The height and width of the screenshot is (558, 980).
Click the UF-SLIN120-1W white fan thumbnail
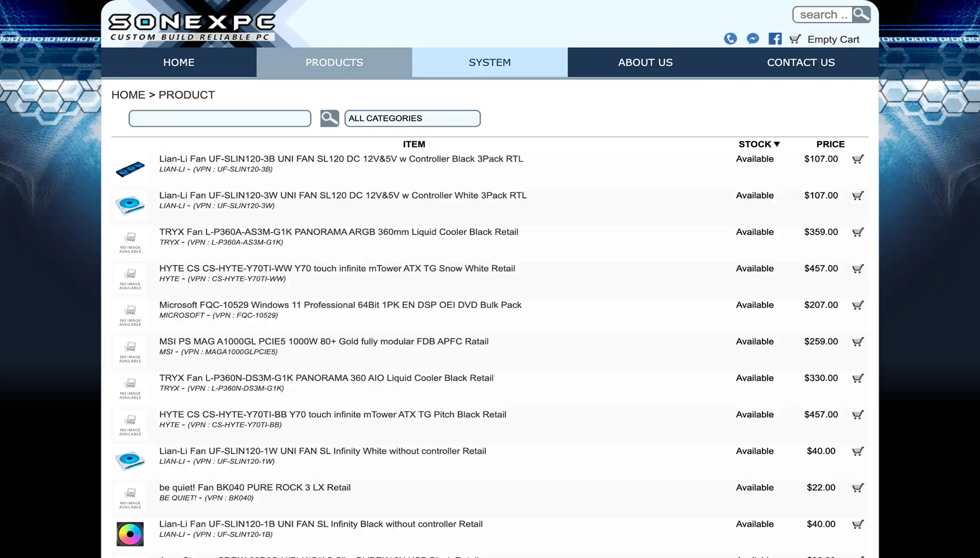click(130, 461)
